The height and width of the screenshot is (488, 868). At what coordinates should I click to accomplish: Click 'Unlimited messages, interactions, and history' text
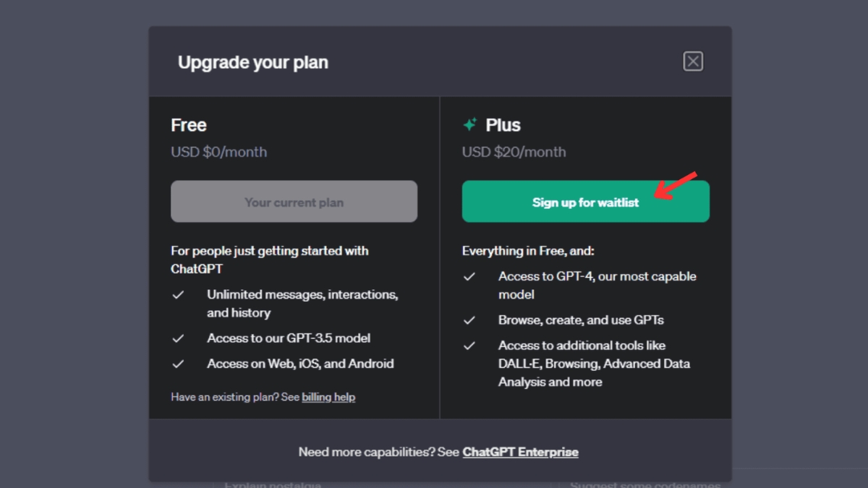tap(302, 304)
